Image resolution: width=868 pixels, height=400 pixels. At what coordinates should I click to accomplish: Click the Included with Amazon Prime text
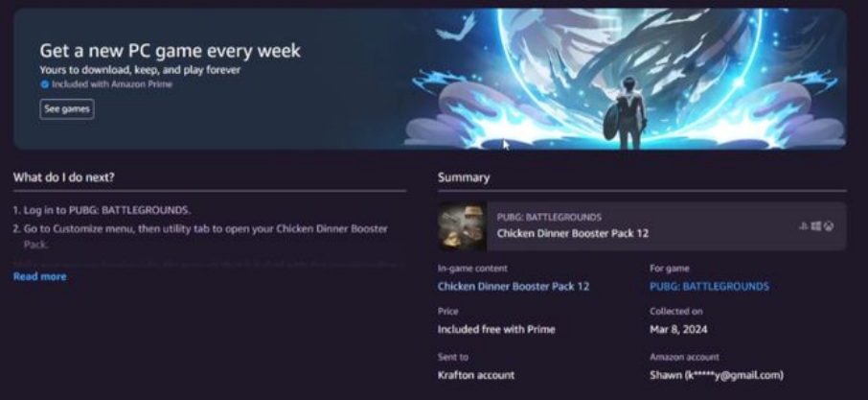tap(112, 84)
